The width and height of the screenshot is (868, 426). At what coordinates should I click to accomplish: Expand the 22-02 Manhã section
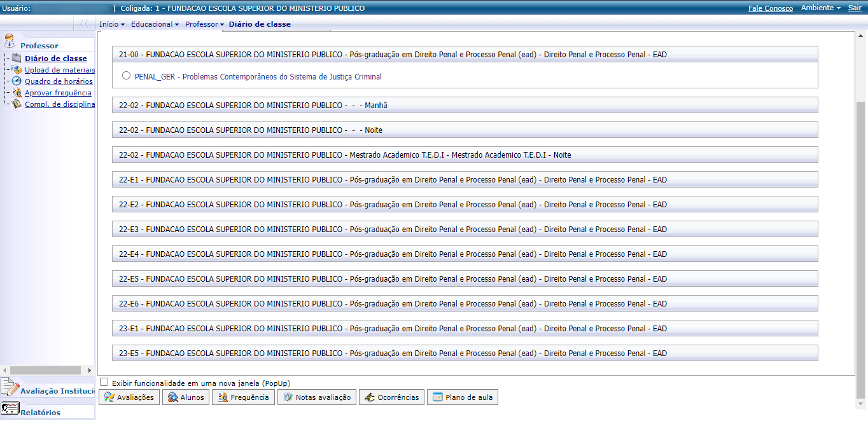click(465, 105)
